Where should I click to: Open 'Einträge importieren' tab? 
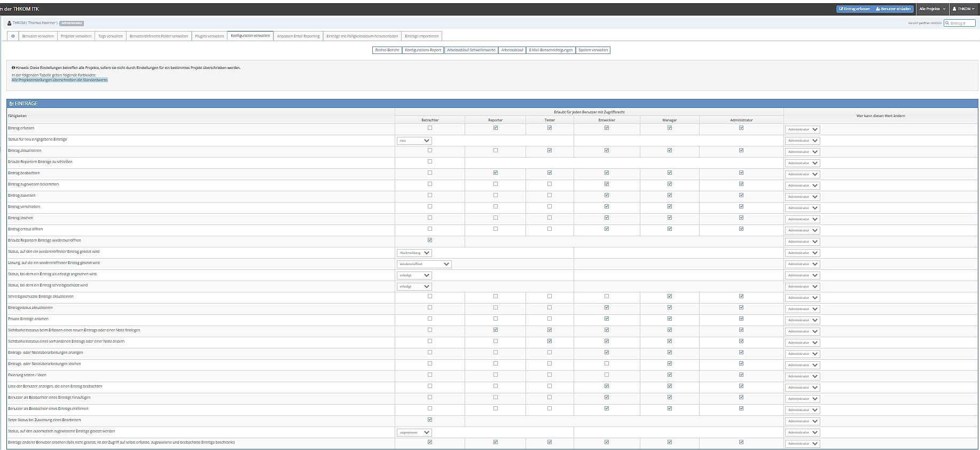(422, 36)
